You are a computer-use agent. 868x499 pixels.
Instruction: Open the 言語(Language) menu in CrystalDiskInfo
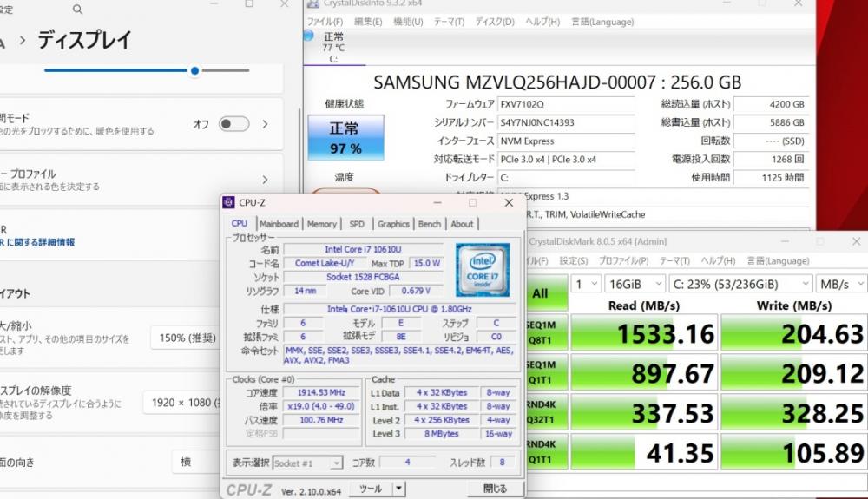click(603, 22)
